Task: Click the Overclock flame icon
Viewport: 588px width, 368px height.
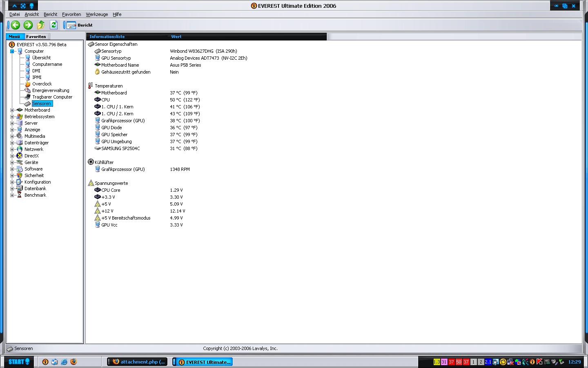Action: pos(27,84)
